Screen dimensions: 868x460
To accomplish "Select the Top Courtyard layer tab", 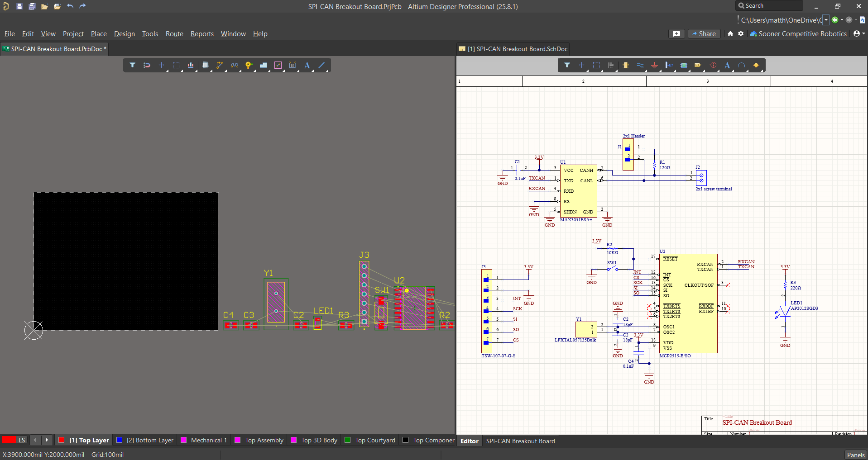I will coord(370,440).
